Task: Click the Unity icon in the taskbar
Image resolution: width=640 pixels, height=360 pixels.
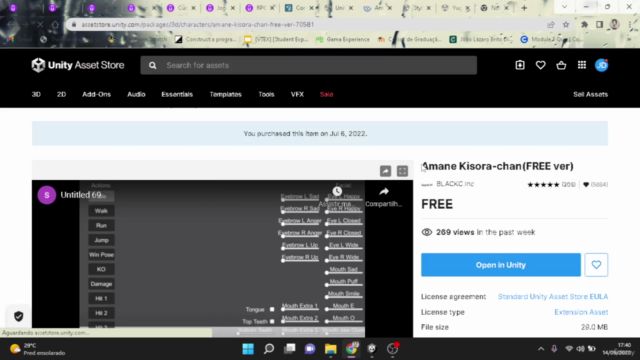Action: pos(371,349)
